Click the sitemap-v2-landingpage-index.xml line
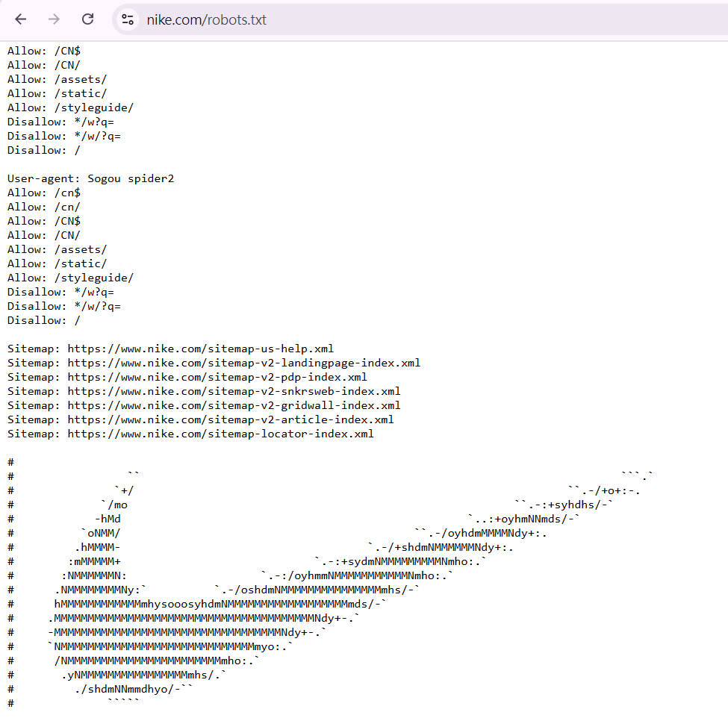 pyautogui.click(x=214, y=363)
